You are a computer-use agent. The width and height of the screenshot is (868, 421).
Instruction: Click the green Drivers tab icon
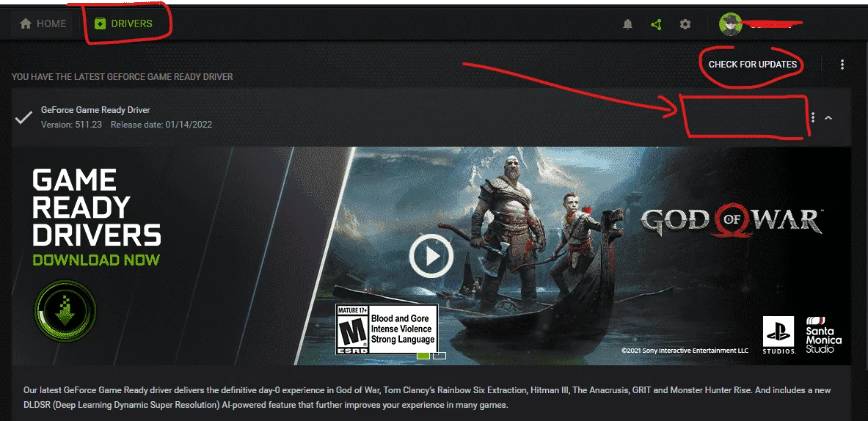coord(101,23)
